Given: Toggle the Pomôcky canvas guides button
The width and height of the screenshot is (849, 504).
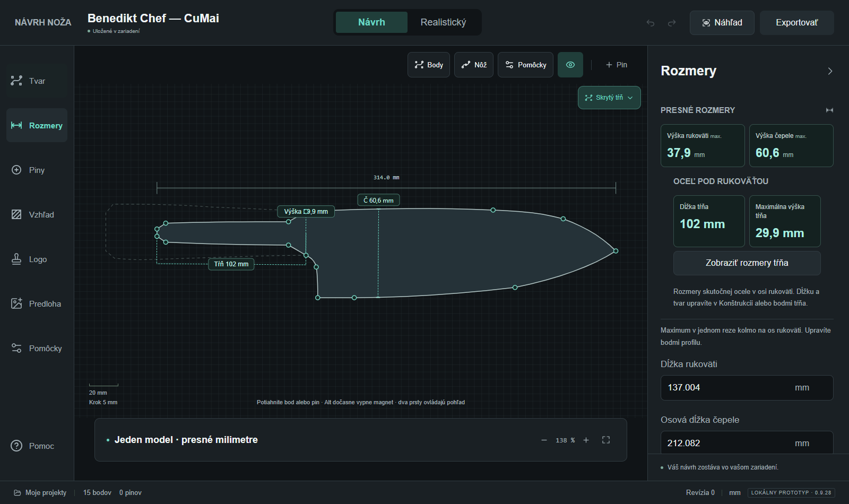Looking at the screenshot, I should point(525,65).
